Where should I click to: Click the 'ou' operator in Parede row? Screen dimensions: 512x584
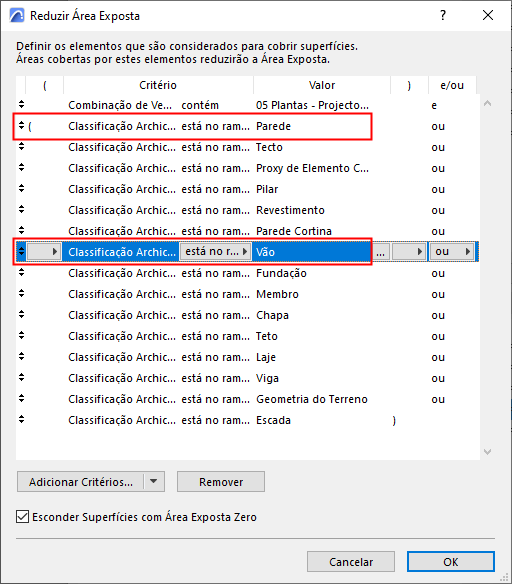point(438,126)
